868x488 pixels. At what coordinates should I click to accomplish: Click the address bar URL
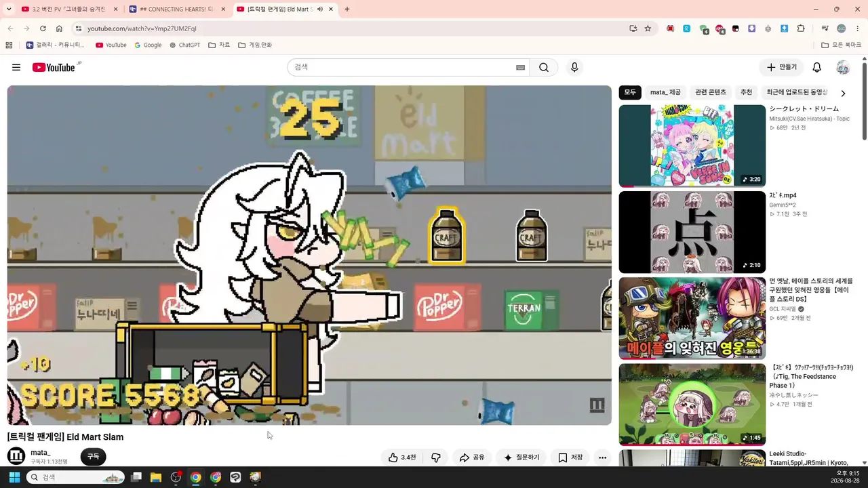click(142, 28)
